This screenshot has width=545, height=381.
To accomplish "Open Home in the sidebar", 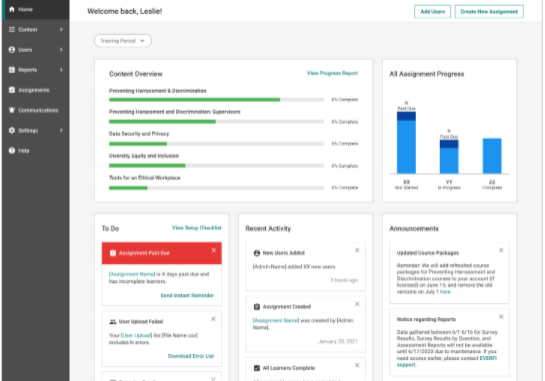I will click(x=35, y=9).
